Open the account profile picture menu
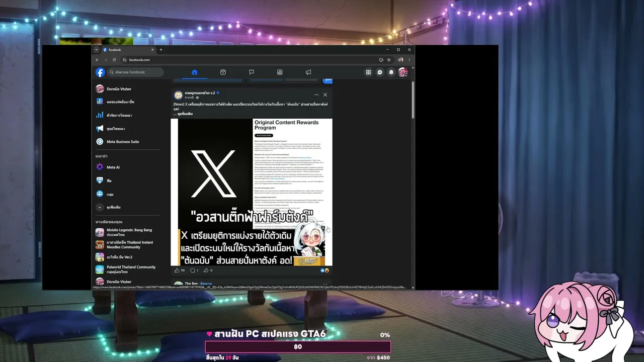This screenshot has height=362, width=644. tap(403, 72)
